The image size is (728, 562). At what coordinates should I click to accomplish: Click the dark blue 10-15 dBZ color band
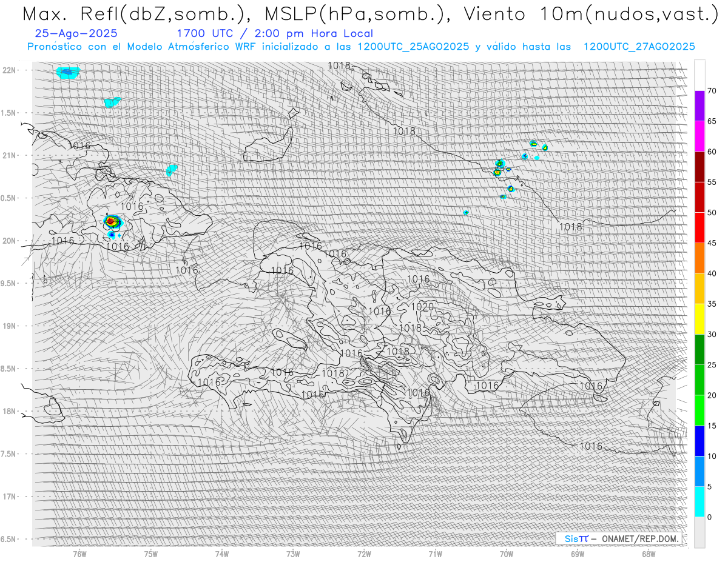coord(699,441)
